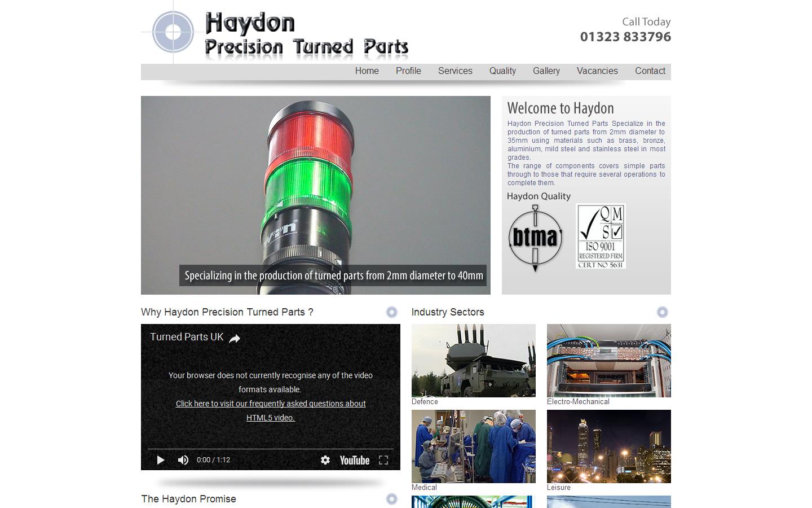Open the video settings gear
This screenshot has height=508, width=812.
tap(325, 460)
